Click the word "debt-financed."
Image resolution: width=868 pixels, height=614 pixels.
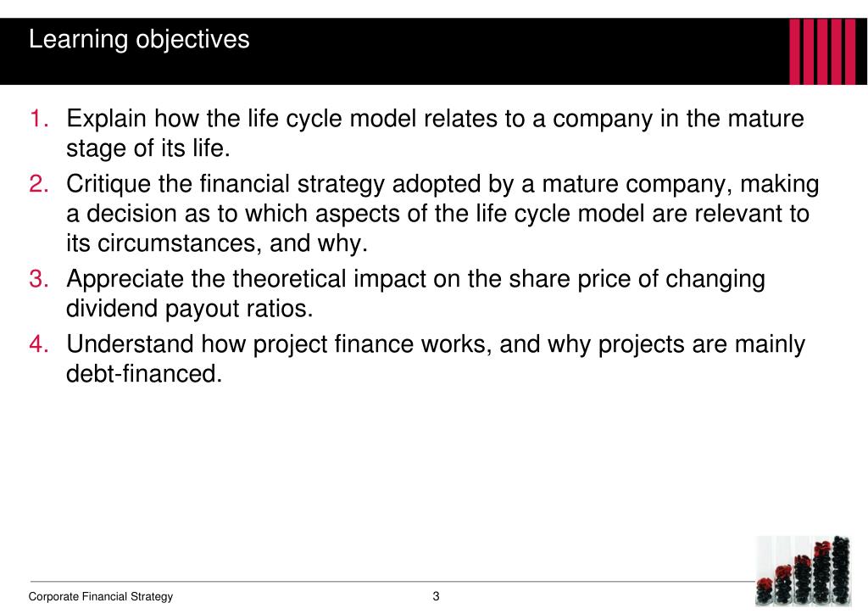coord(144,374)
